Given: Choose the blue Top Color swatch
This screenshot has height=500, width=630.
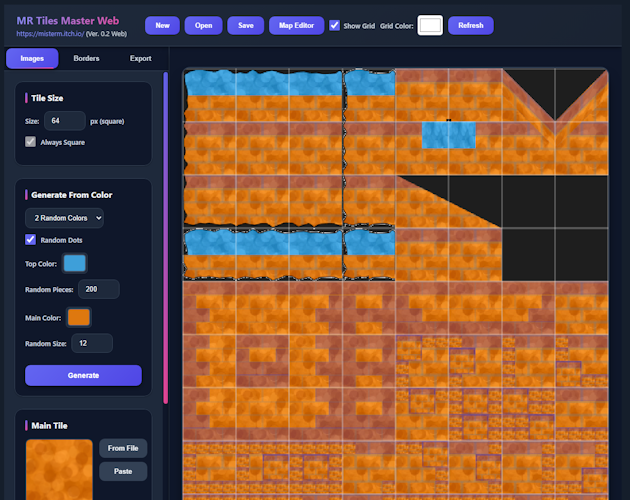Looking at the screenshot, I should (75, 264).
